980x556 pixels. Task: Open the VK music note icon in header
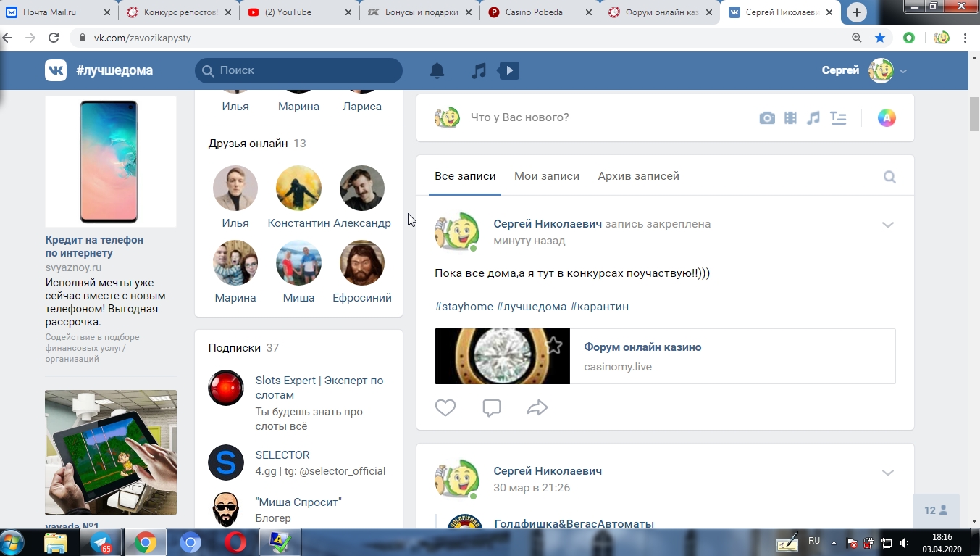pyautogui.click(x=479, y=70)
